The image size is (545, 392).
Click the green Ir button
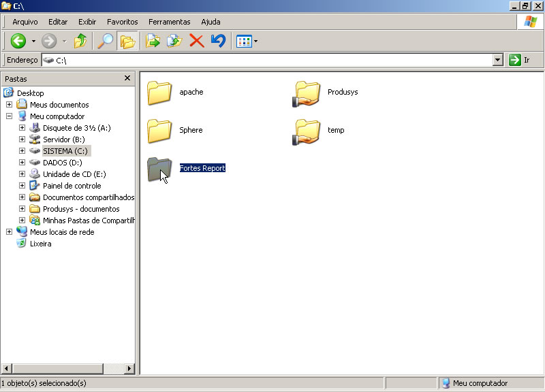(x=516, y=59)
